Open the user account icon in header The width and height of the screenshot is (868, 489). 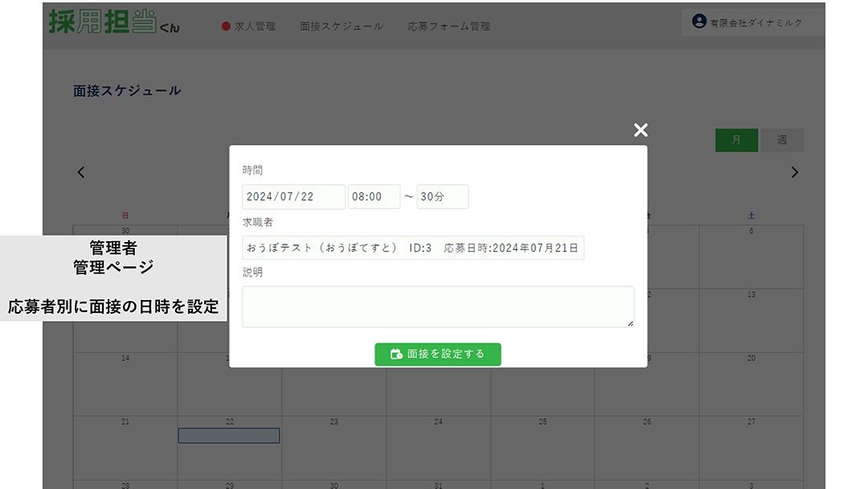coord(698,22)
